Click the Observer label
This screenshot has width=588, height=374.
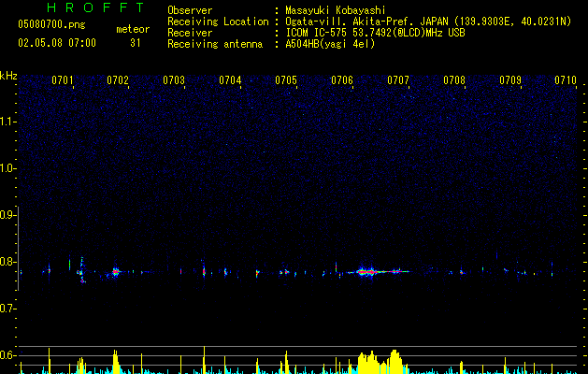190,10
